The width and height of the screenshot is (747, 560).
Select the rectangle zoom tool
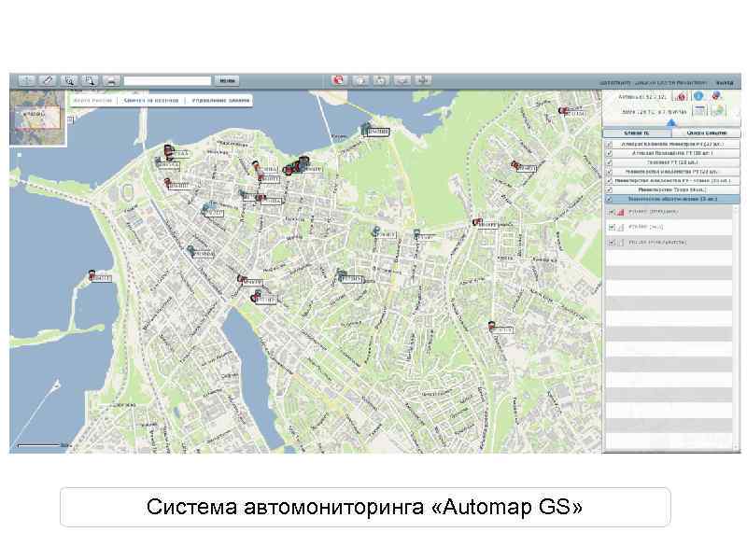[x=91, y=81]
